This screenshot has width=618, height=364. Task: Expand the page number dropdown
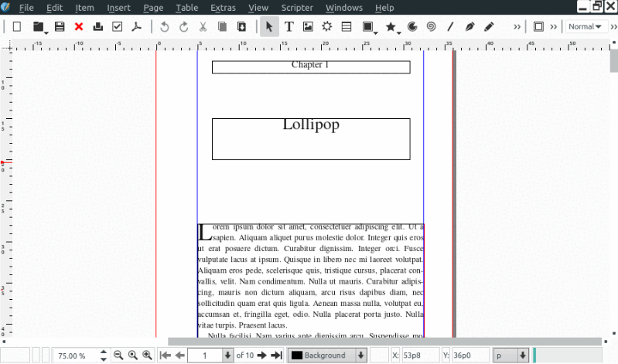[227, 355]
